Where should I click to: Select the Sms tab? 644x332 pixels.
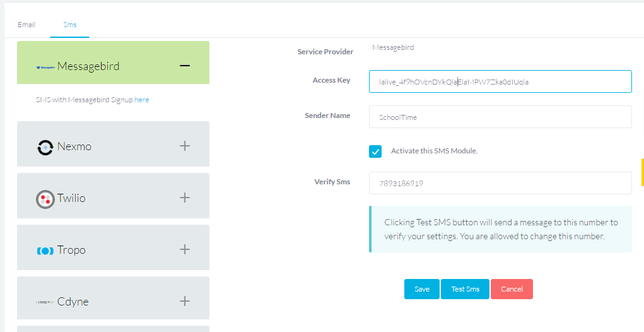70,25
